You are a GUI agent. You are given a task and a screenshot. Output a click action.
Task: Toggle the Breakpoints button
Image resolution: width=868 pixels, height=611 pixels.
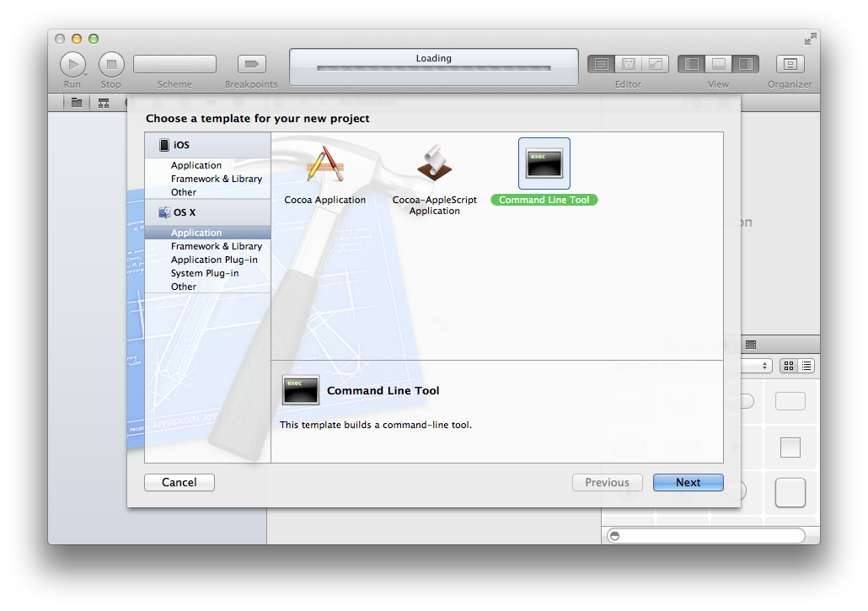pos(251,64)
